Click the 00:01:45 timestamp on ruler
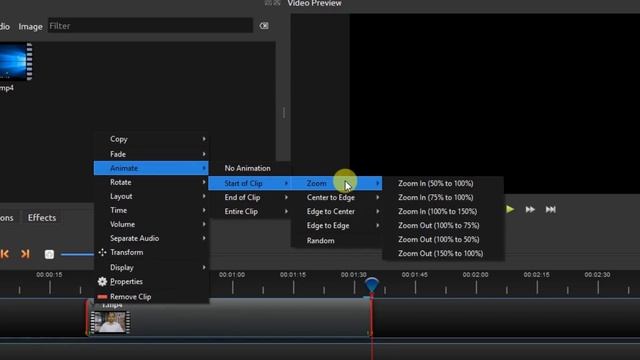 (415, 275)
